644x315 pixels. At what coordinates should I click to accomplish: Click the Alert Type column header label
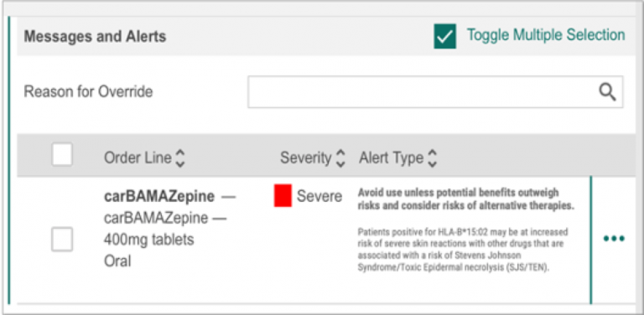click(x=391, y=158)
